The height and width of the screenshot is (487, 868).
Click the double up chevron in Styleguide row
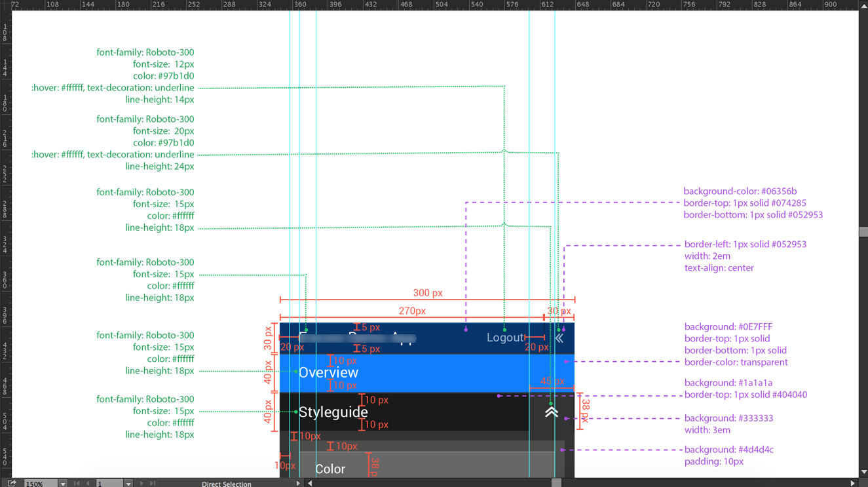point(552,412)
